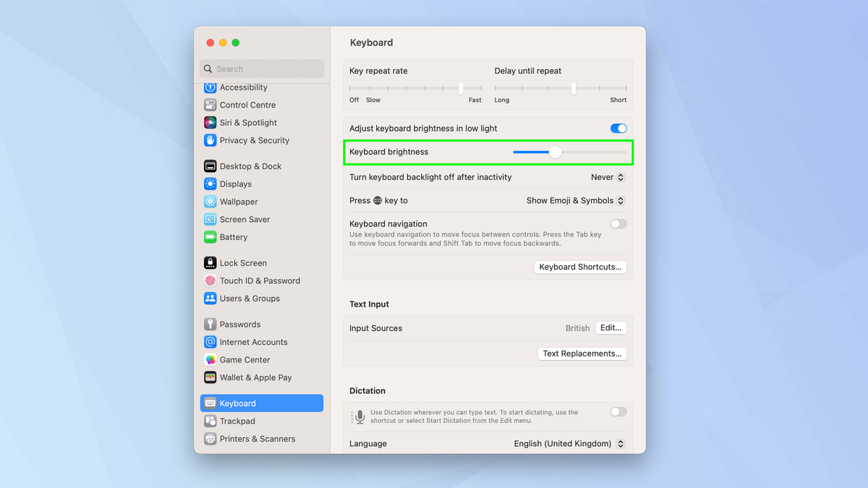The width and height of the screenshot is (868, 488).
Task: Open Accessibility settings in the sidebar
Action: coord(242,87)
